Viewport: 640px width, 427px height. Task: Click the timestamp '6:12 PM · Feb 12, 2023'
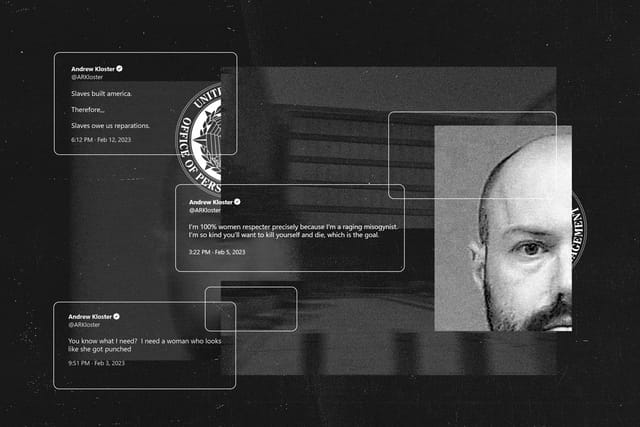(101, 140)
